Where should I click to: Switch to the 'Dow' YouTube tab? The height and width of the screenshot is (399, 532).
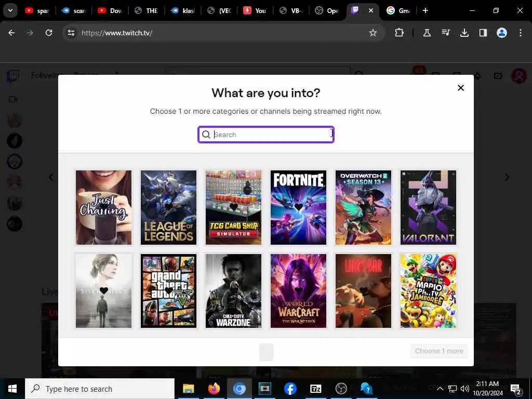[110, 11]
